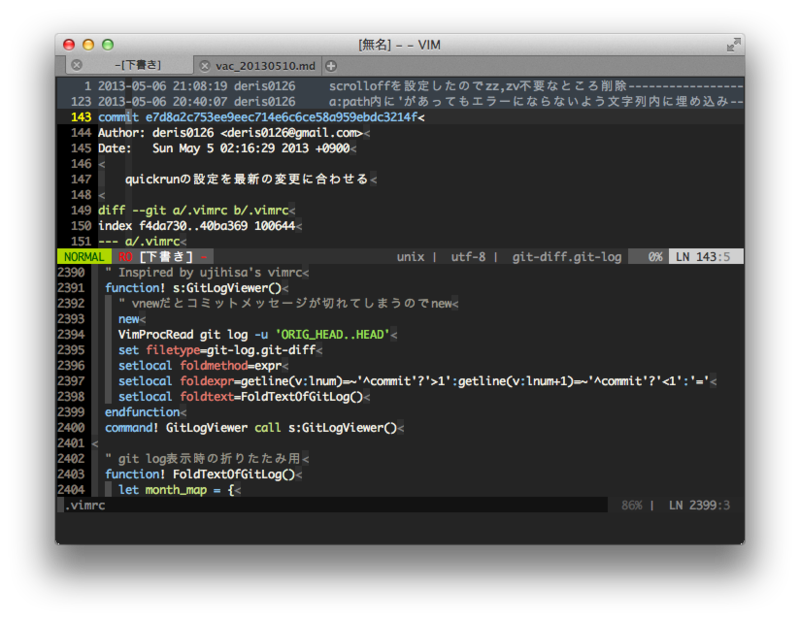Screen dimensions: 800x621
Task: Click the comment on line 2392 starting with vnew
Action: coord(285,304)
